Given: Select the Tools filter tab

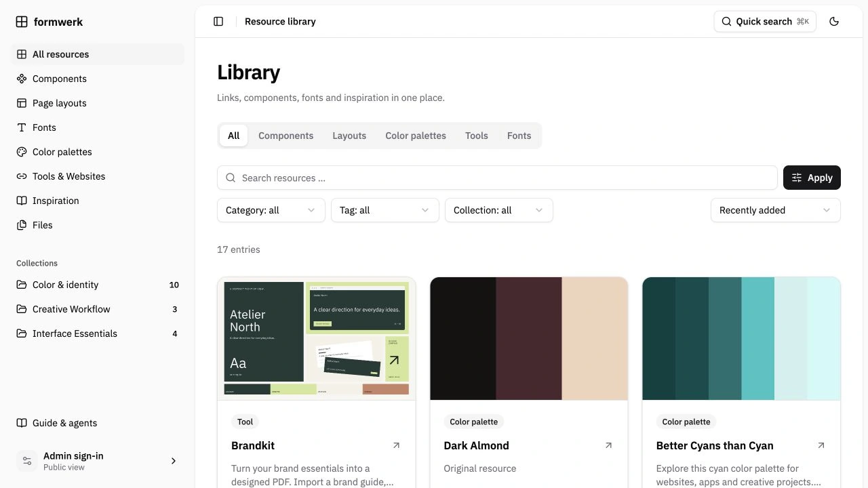Looking at the screenshot, I should pos(477,136).
